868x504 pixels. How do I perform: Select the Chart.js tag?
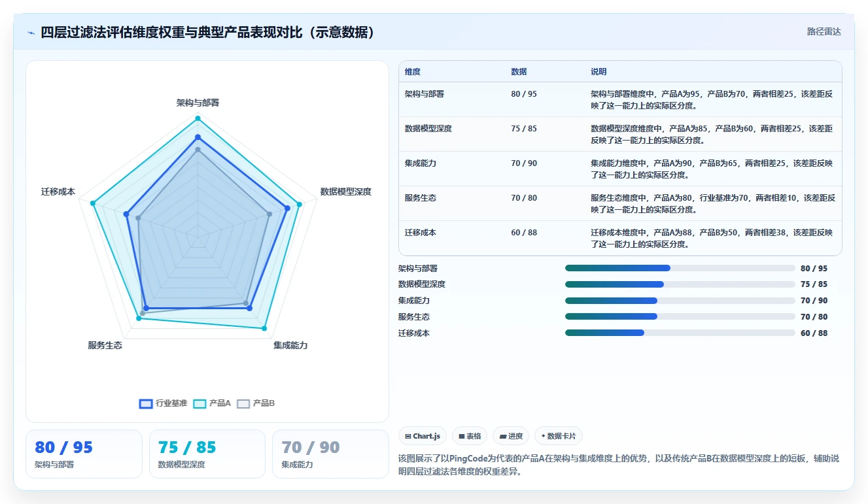pos(423,436)
